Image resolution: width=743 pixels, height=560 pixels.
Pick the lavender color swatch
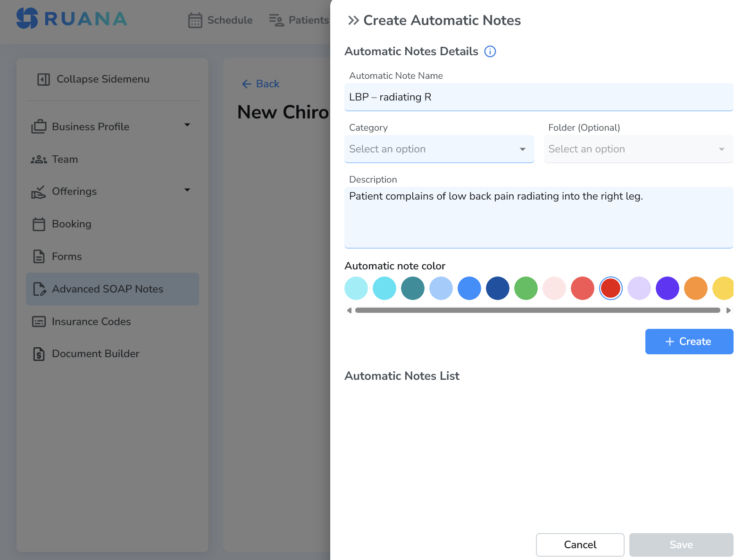(639, 288)
